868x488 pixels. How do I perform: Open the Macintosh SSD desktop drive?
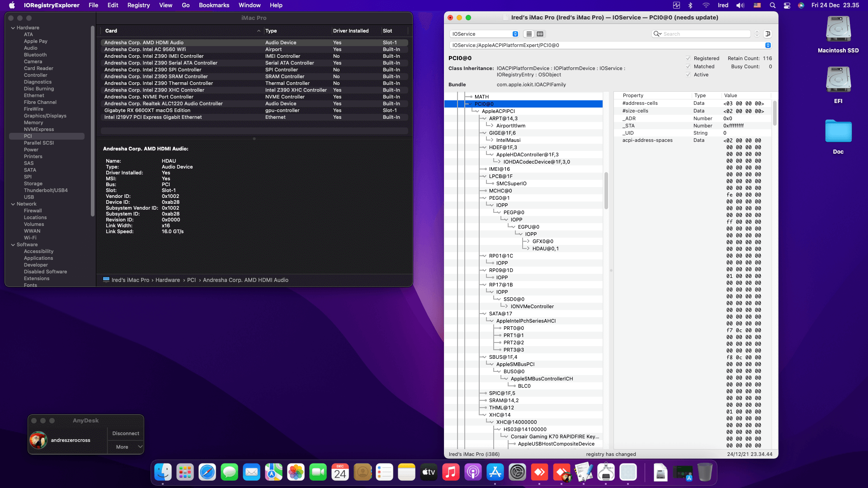pos(838,35)
